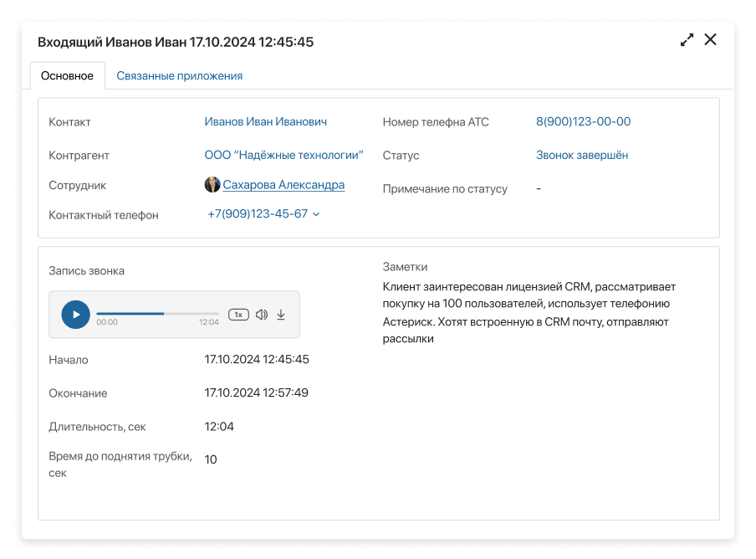756x559 pixels.
Task: Click the Контрагент field label
Action: click(79, 156)
